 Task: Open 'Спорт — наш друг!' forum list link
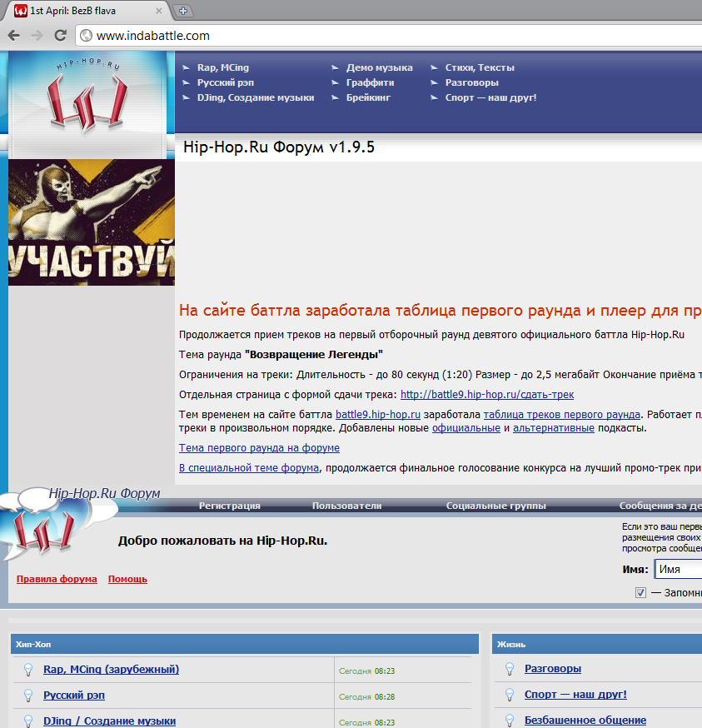(575, 695)
